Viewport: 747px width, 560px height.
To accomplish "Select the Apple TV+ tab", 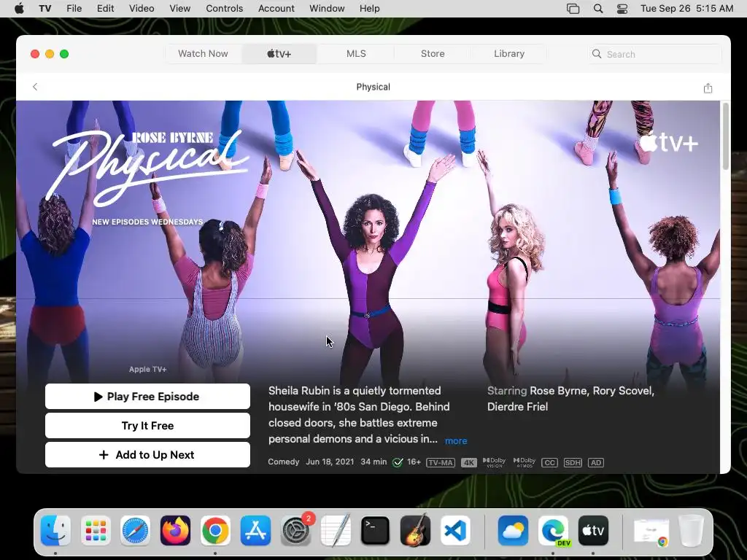I will (x=279, y=54).
